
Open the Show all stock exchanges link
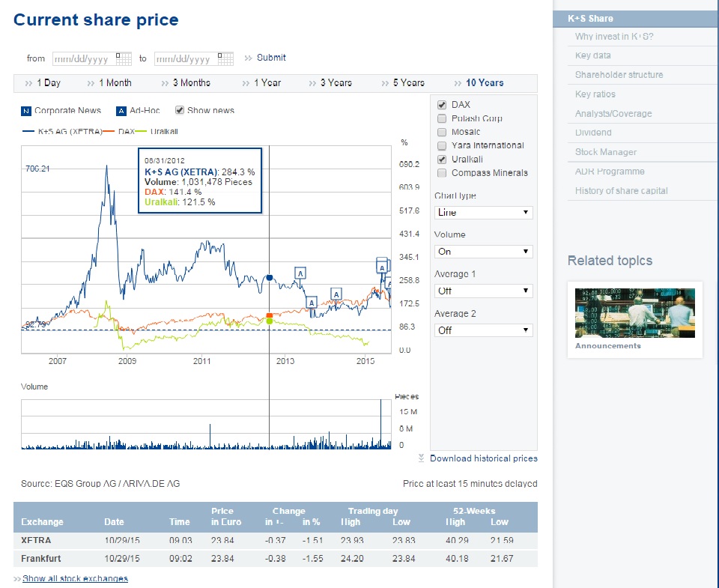pos(75,578)
